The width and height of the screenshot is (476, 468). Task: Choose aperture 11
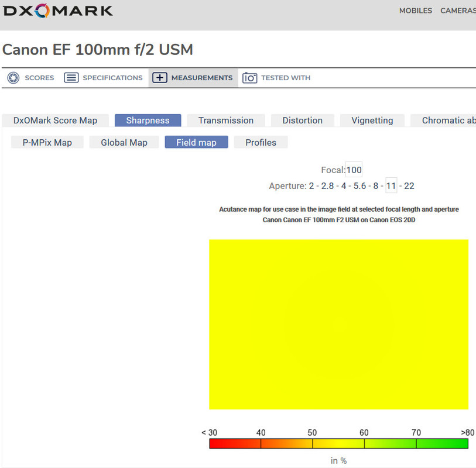[x=391, y=185]
